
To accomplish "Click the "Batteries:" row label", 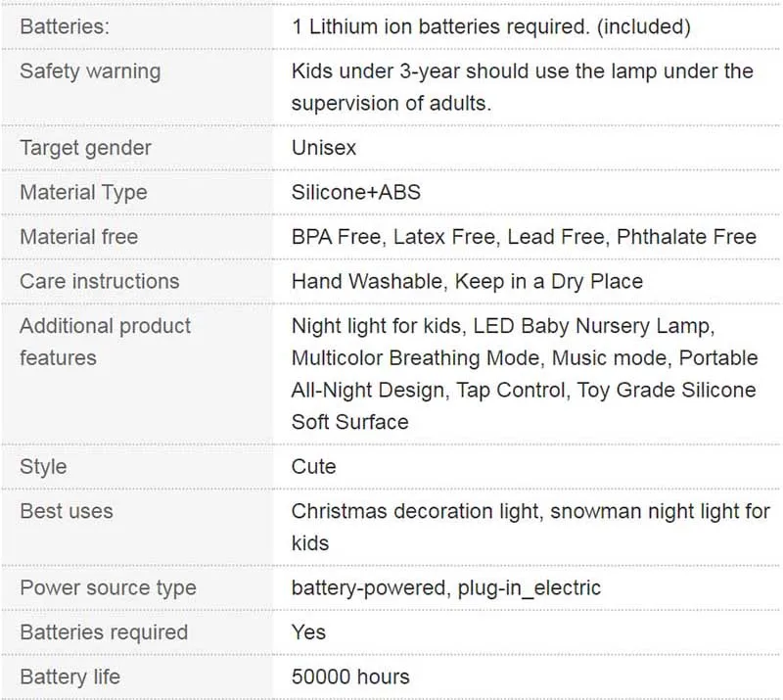I will tap(65, 26).
